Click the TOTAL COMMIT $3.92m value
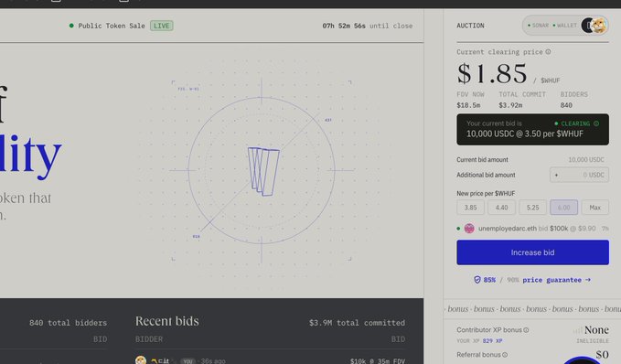This screenshot has height=364, width=621. click(x=510, y=105)
